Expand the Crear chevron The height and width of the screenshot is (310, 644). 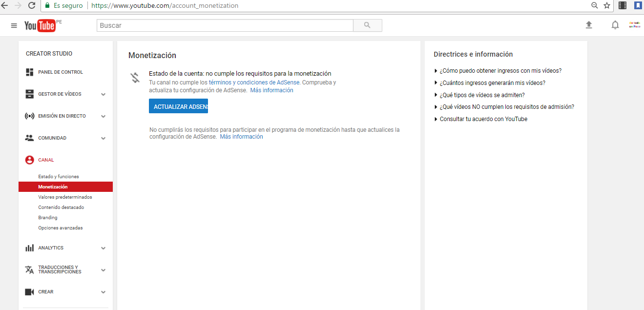(x=103, y=292)
